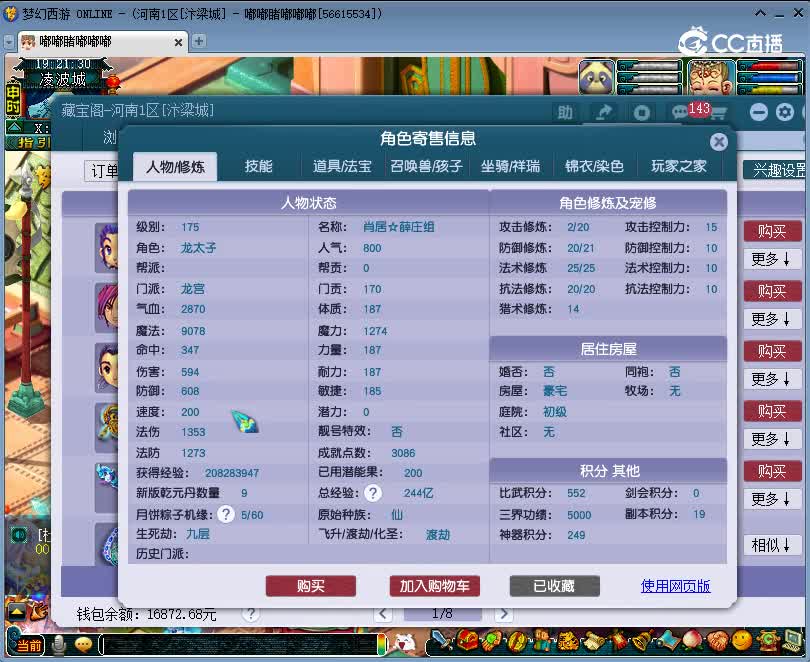810x662 pixels.
Task: Select the 人物/修炼 tab
Action: point(175,167)
